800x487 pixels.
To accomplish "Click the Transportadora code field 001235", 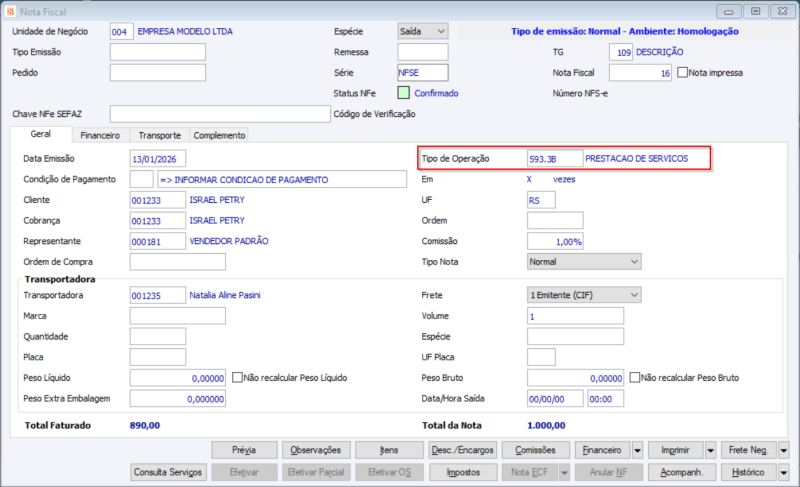I will click(158, 295).
